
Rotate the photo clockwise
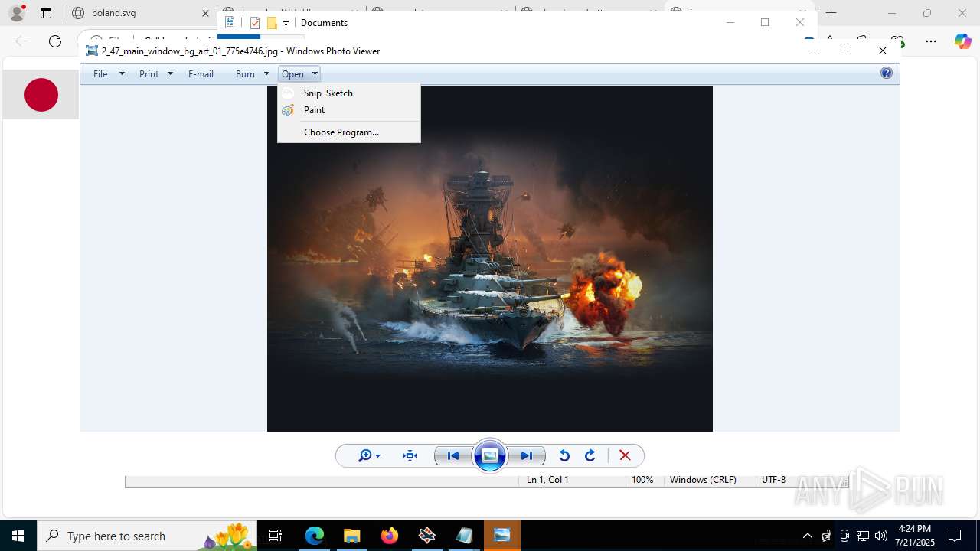pos(590,456)
